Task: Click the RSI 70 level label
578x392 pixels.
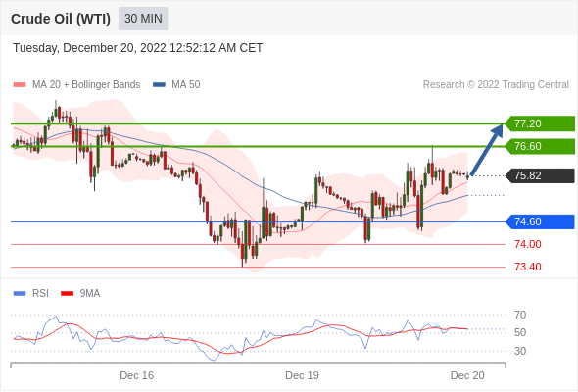Action: [520, 315]
